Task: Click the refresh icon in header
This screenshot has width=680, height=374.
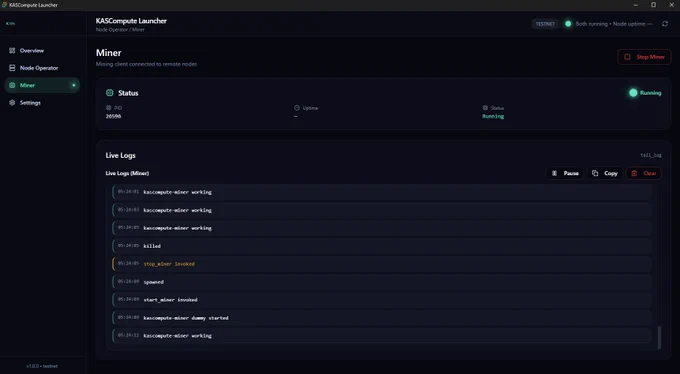Action: [665, 24]
